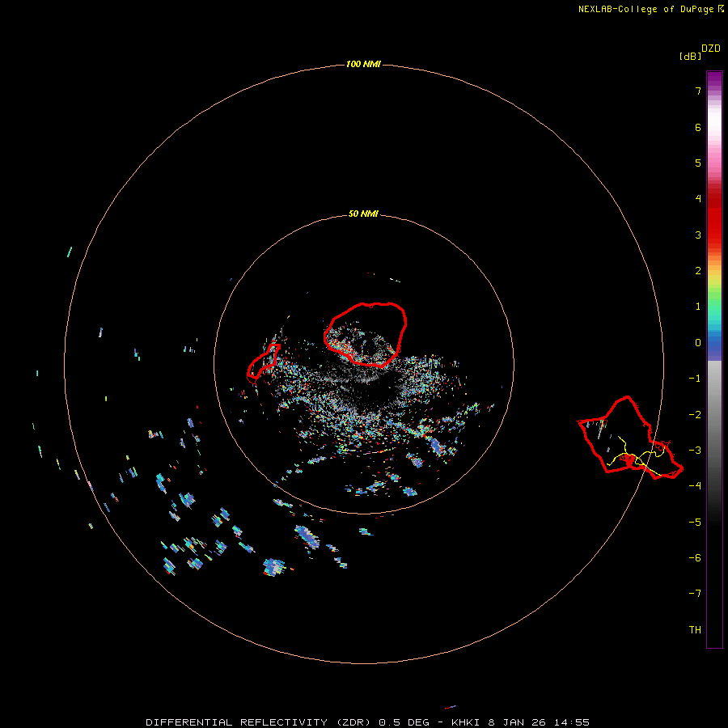Click the Differential Reflectivity caption text
Viewport: 728px width, 728px height.
(367, 722)
